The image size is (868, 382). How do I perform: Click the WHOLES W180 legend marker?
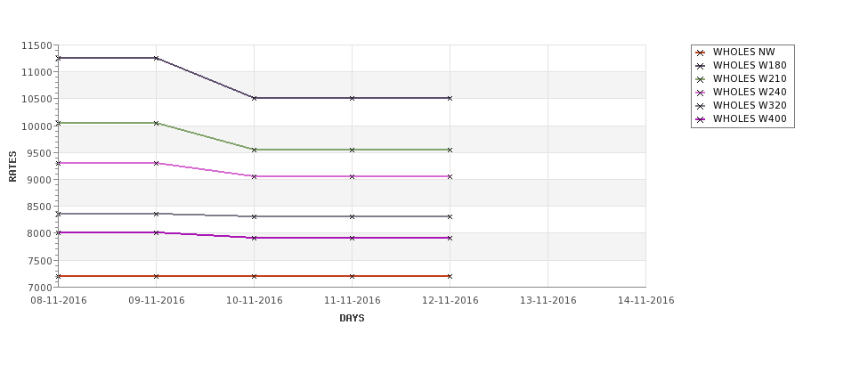(x=701, y=66)
